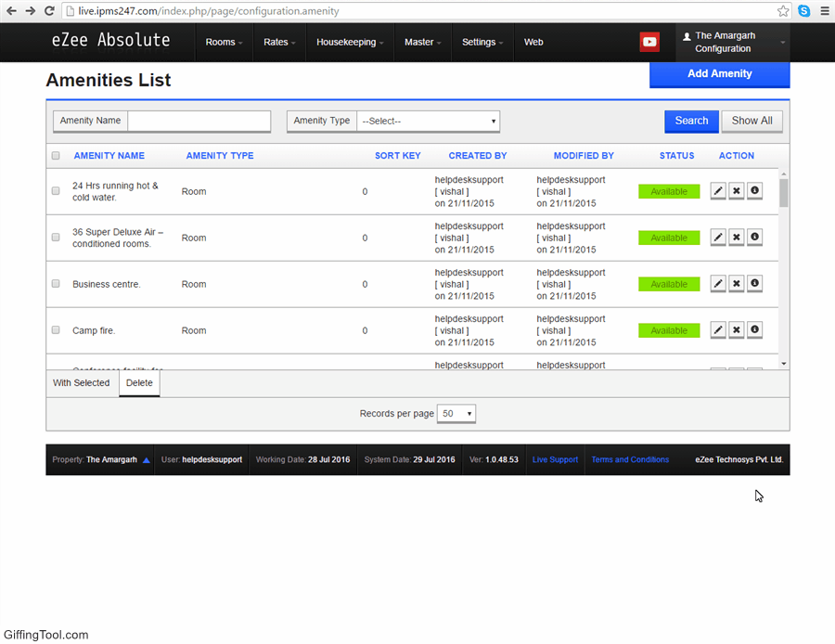835x644 pixels.
Task: View info for 36 Super Deluxe rooms amenity
Action: tap(754, 237)
